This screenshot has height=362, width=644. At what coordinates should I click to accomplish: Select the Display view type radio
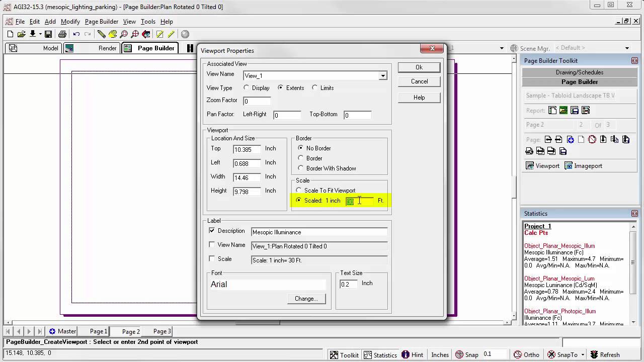point(246,87)
